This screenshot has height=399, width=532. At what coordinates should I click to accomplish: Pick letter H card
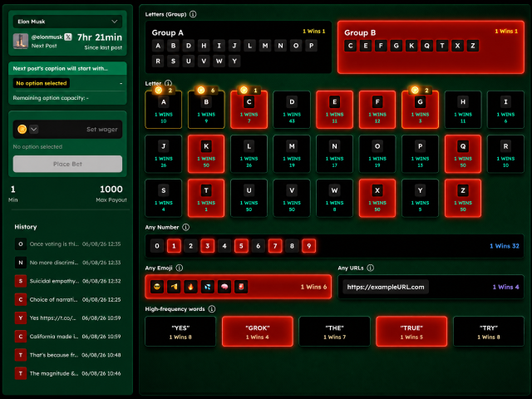point(463,110)
